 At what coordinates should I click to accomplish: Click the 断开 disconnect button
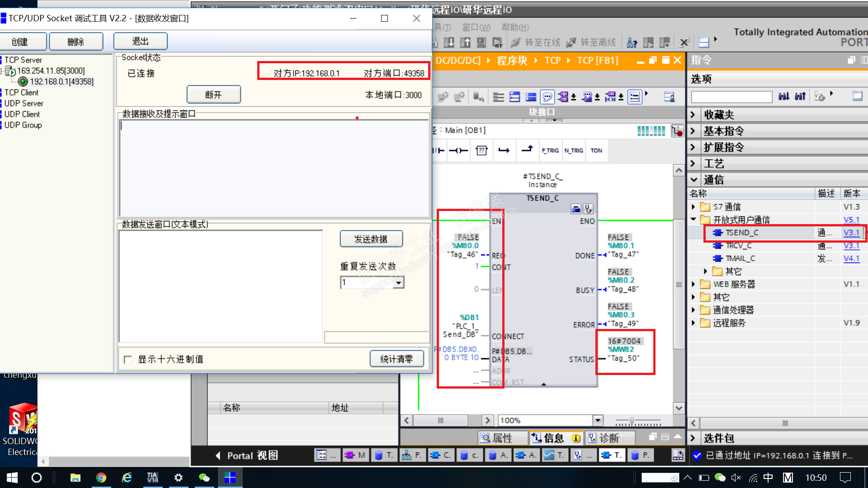213,95
